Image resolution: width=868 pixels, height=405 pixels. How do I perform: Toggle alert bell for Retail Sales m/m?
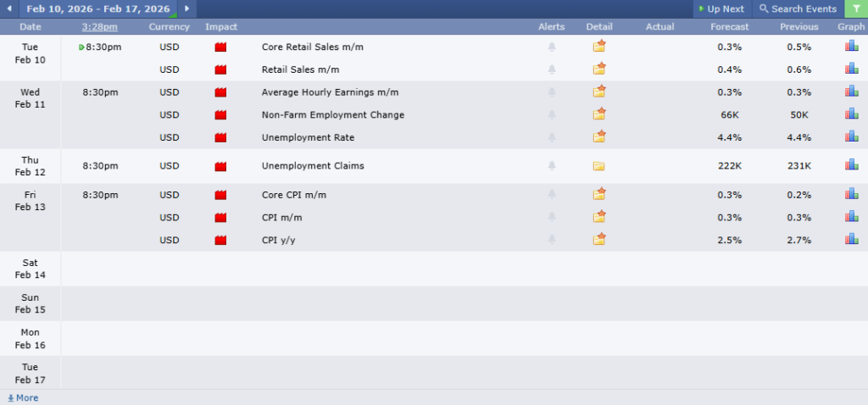click(x=552, y=69)
